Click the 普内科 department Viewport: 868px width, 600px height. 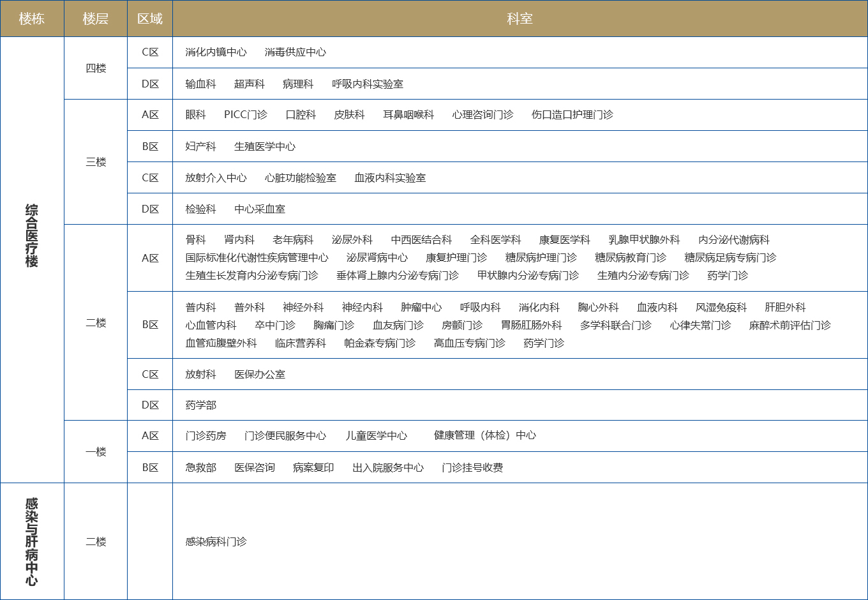[200, 308]
